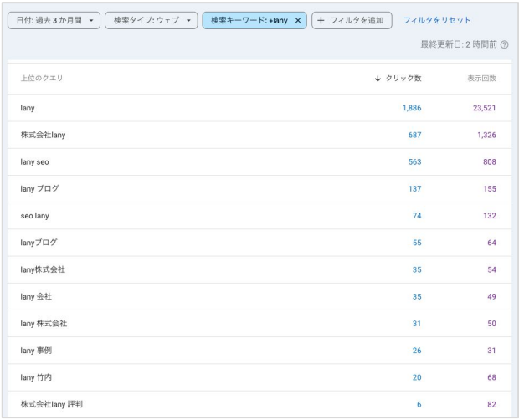The width and height of the screenshot is (519, 420).
Task: Click the impressions value 49
Action: [x=491, y=297]
